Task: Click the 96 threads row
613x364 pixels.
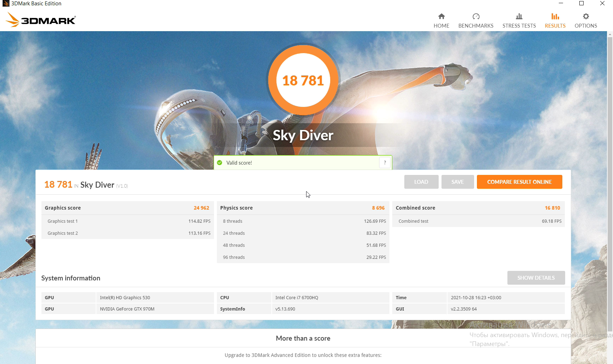Action: (303, 257)
